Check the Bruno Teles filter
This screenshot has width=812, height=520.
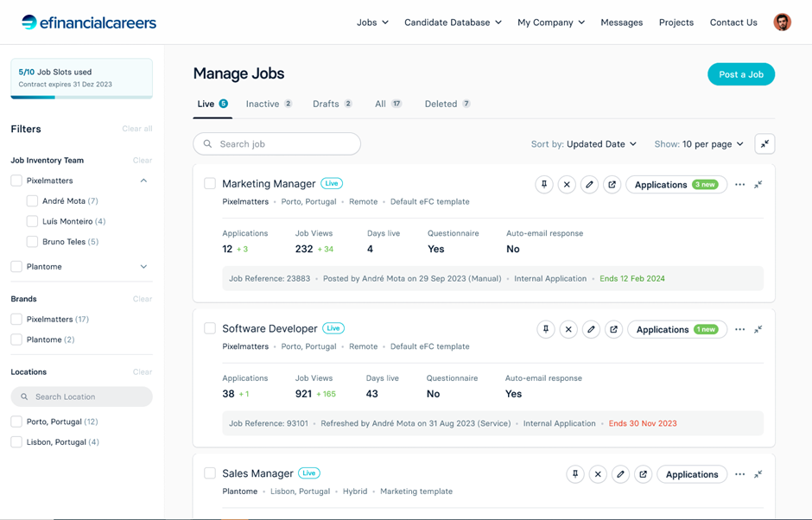(x=32, y=241)
